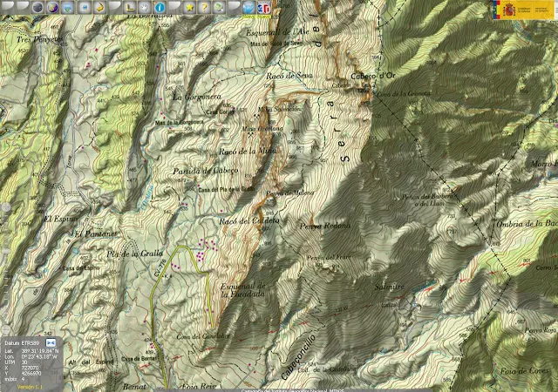Click the blue download arrow icon

68,7
